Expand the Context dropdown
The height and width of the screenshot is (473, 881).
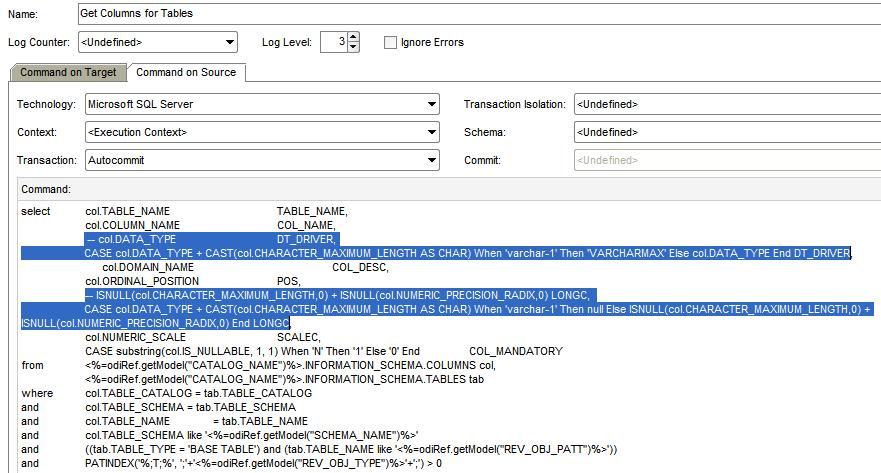pos(262,132)
